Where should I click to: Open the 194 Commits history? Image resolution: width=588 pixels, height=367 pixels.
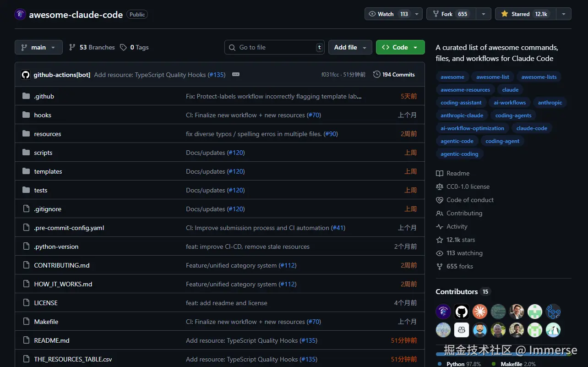point(394,74)
